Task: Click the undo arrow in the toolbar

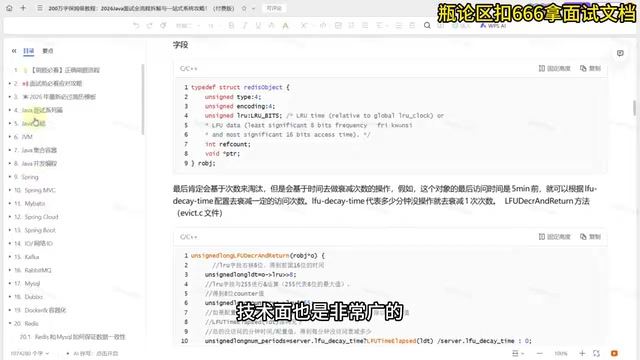Action: [x=136, y=25]
